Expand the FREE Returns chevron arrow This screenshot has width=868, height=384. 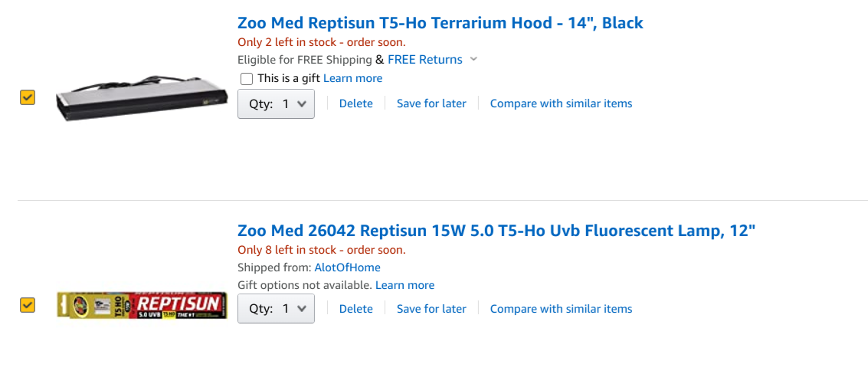[473, 60]
